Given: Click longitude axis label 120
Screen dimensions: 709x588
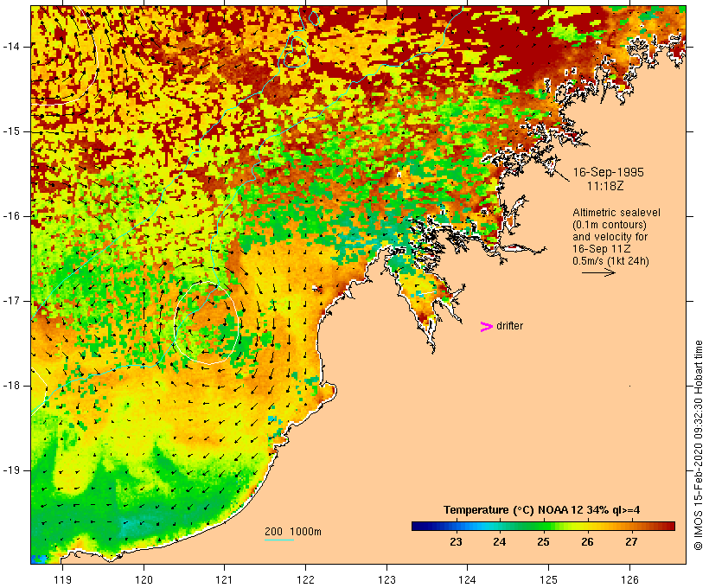Looking at the screenshot, I should click(144, 579).
